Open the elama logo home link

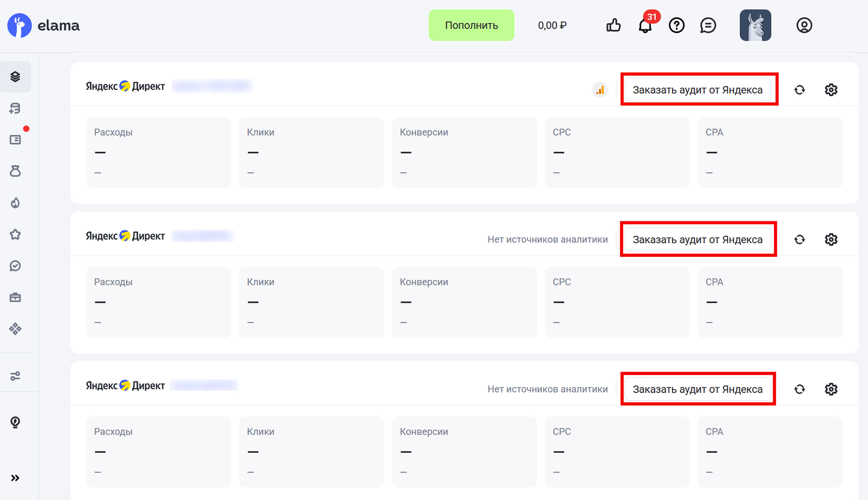point(44,25)
